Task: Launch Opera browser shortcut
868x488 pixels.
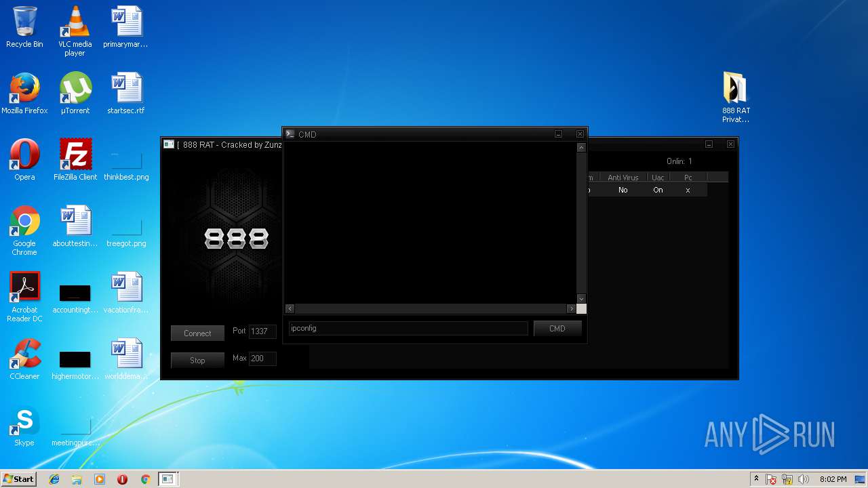Action: coord(24,160)
